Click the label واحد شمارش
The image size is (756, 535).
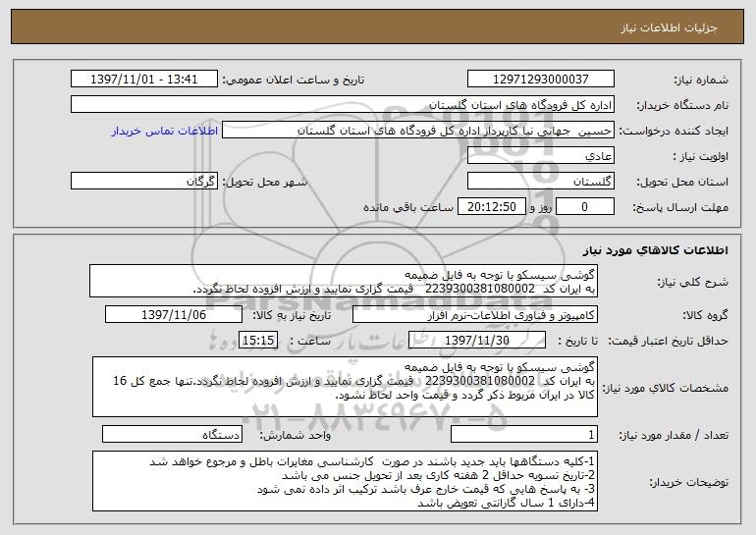click(296, 435)
